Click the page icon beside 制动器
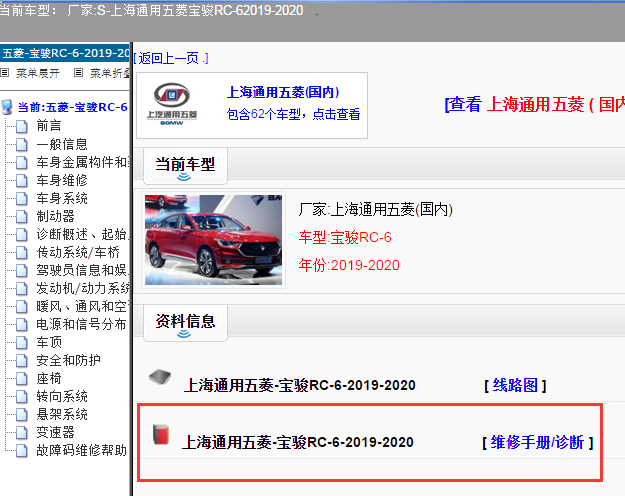Image resolution: width=625 pixels, height=496 pixels. click(x=22, y=216)
